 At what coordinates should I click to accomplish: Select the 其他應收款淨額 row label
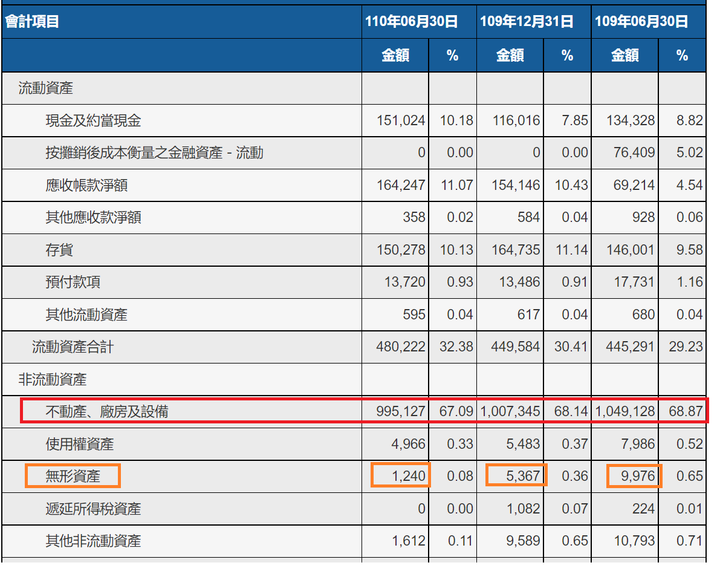[93, 218]
